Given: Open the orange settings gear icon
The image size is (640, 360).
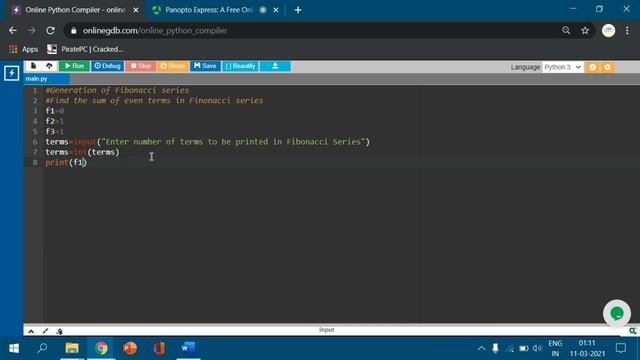Looking at the screenshot, I should coord(607,67).
